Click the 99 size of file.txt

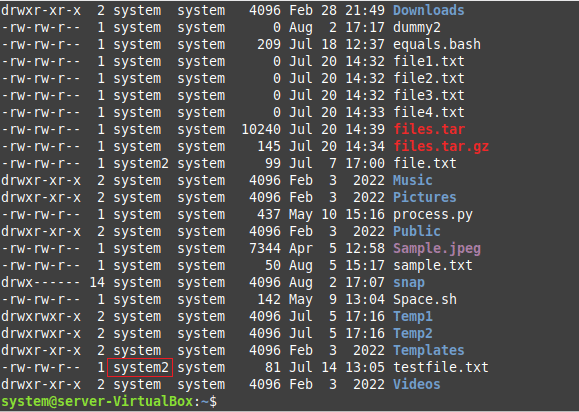pyautogui.click(x=273, y=163)
